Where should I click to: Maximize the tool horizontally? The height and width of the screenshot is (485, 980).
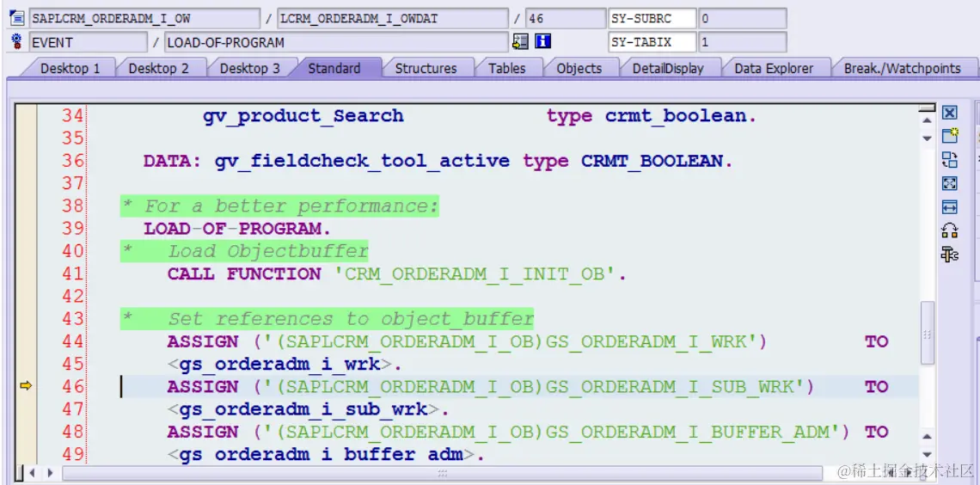(949, 207)
